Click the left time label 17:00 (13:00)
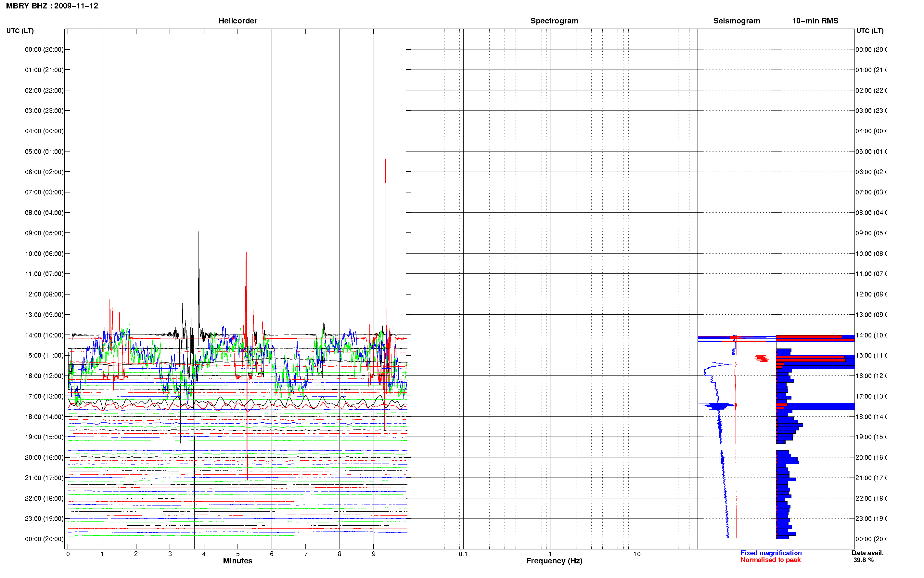 pyautogui.click(x=44, y=396)
